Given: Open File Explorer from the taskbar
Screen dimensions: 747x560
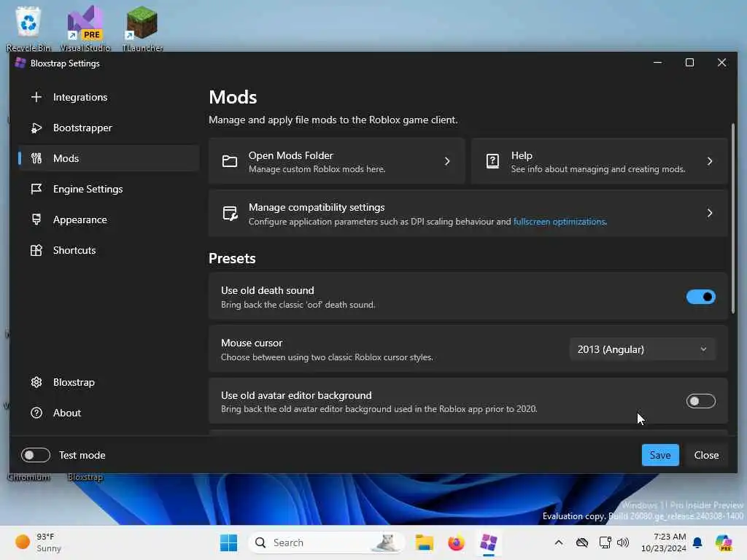Looking at the screenshot, I should [424, 542].
